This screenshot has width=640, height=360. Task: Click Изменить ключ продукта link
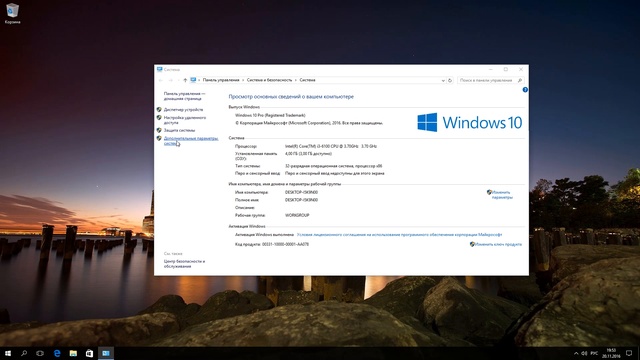point(498,244)
